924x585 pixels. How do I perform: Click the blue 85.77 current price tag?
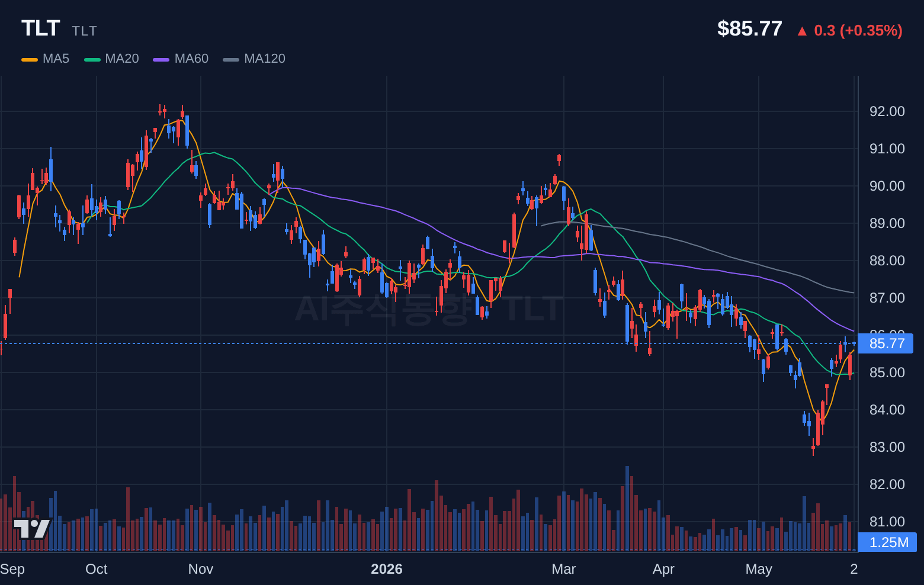point(885,343)
